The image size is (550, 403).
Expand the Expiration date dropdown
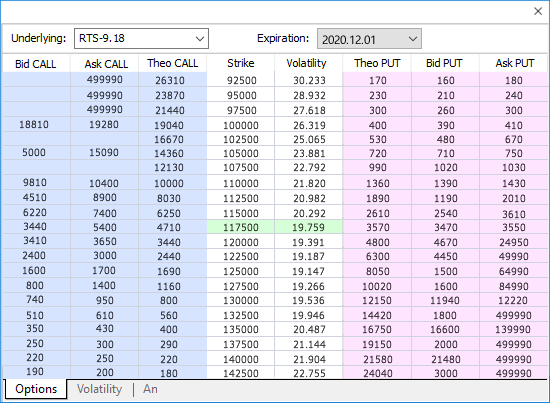point(369,39)
